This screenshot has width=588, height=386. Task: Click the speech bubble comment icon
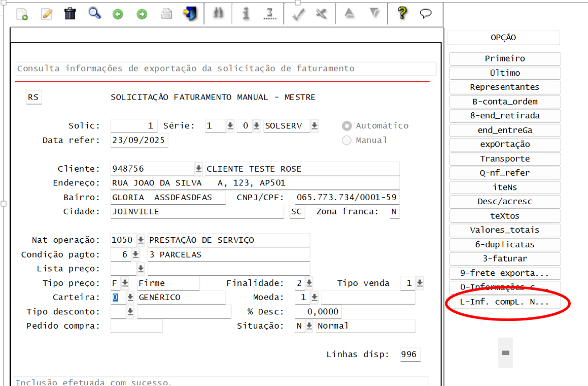[x=426, y=14]
